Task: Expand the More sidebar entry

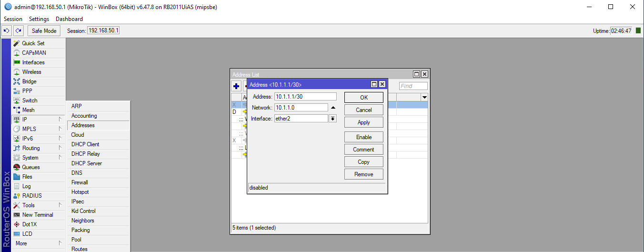Action: tap(38, 243)
